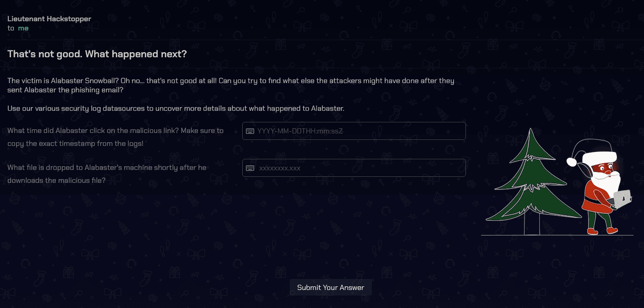This screenshot has height=308, width=644.
Task: Click the paragraph mentioning Alabaster Snowball victim
Action: 231,85
